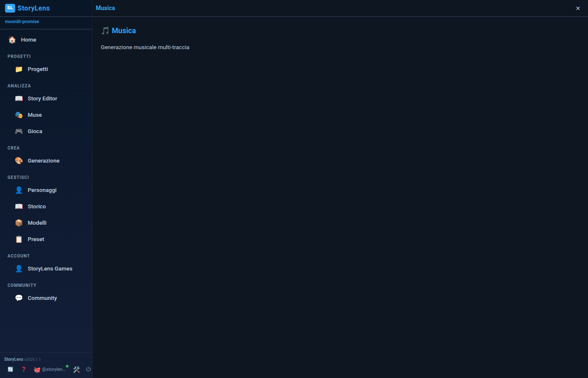Click the octopus @storylen account icon
This screenshot has height=378, width=588.
coord(37,370)
